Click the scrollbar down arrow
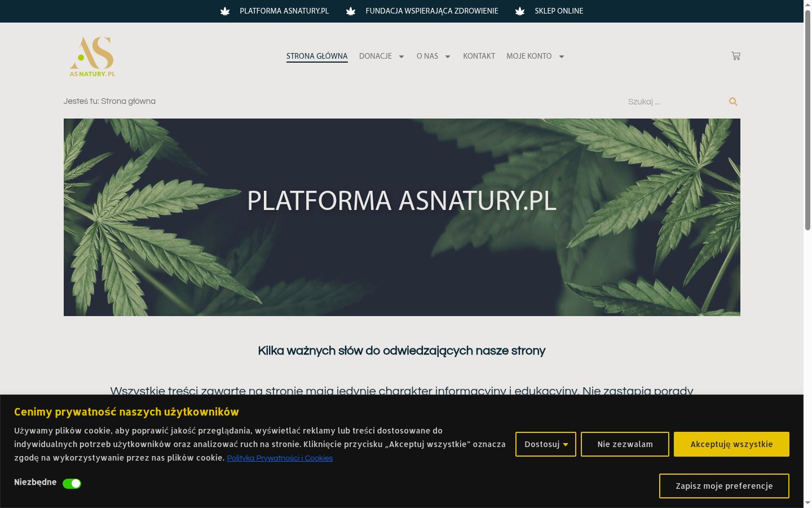The width and height of the screenshot is (812, 508). (807, 502)
